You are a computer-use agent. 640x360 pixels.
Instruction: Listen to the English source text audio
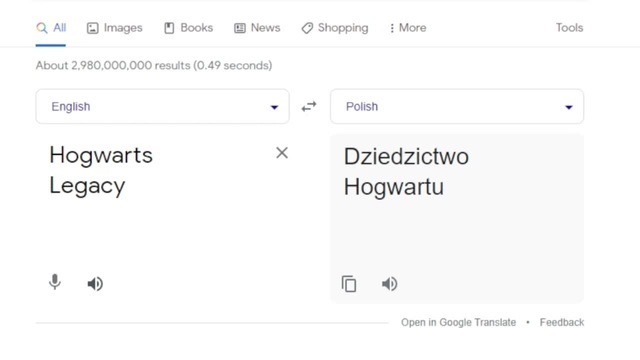pos(96,284)
